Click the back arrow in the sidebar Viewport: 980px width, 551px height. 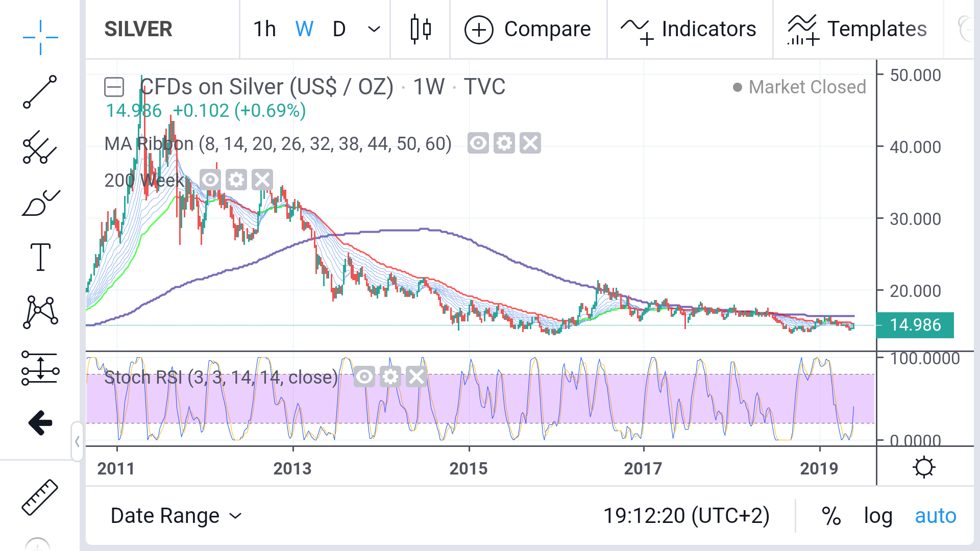pos(40,422)
